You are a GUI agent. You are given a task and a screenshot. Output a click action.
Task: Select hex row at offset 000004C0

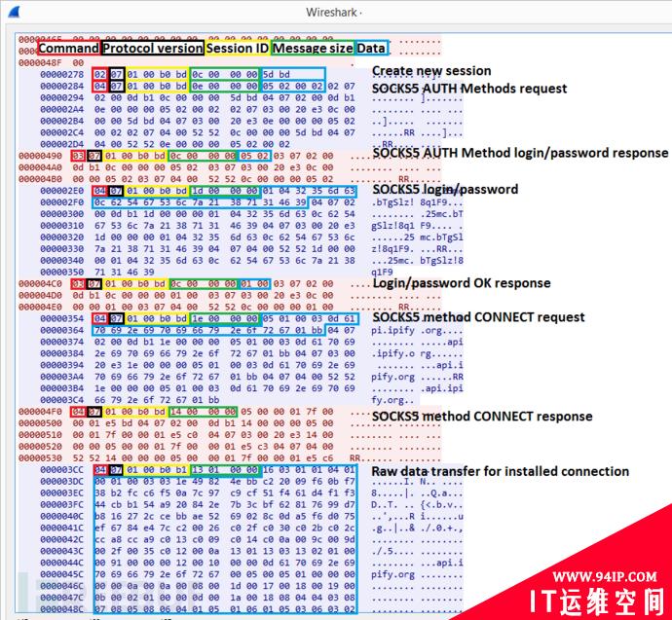(x=230, y=283)
